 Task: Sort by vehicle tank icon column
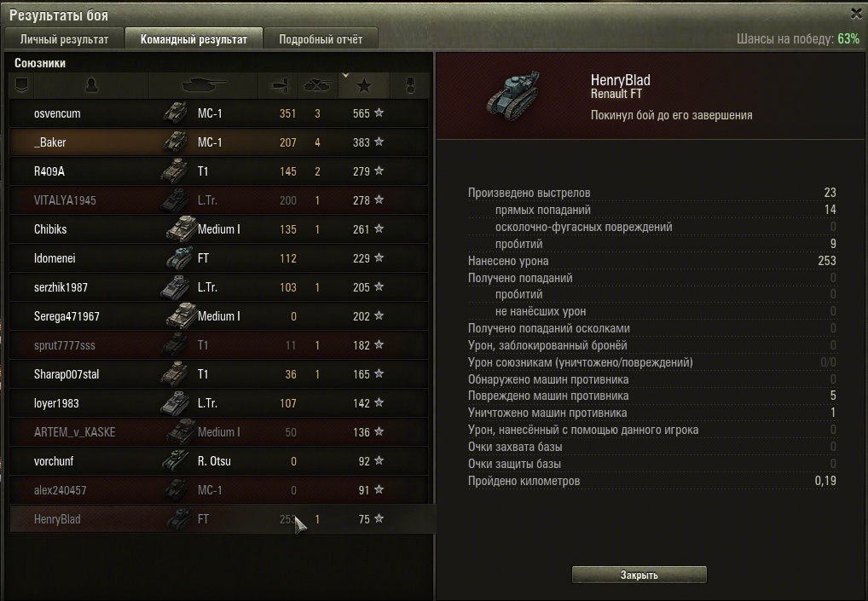tap(203, 86)
